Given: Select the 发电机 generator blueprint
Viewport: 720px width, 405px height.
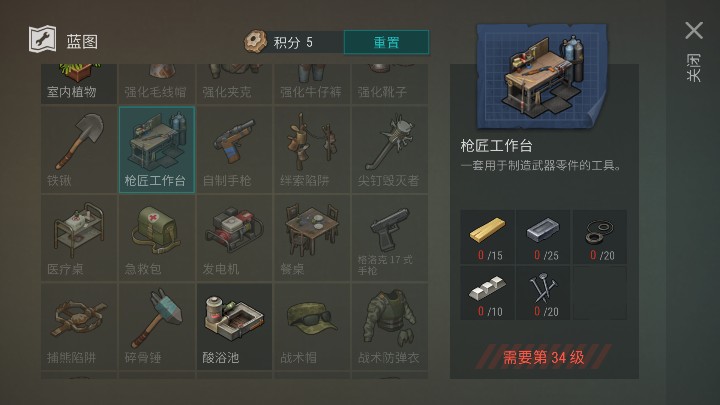Looking at the screenshot, I should coord(235,238).
